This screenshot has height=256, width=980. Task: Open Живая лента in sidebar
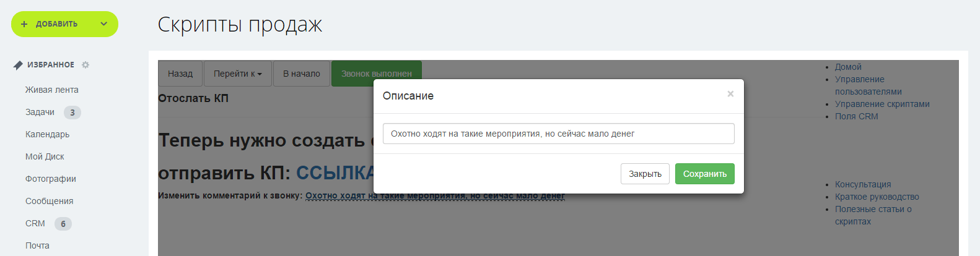click(x=52, y=90)
